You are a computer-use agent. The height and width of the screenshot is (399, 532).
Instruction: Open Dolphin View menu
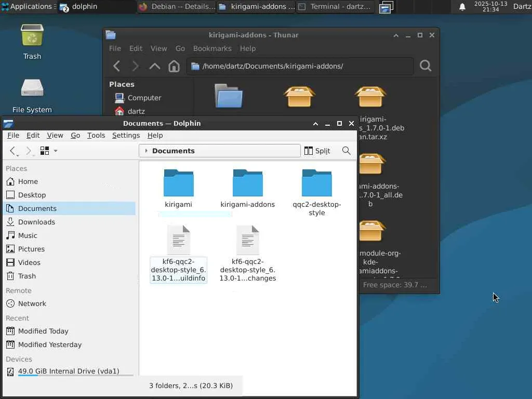click(x=55, y=136)
